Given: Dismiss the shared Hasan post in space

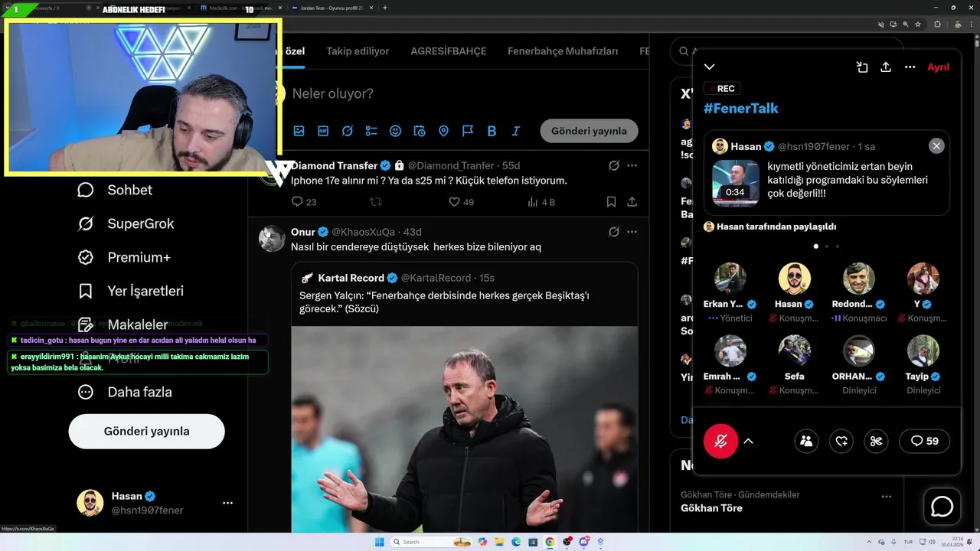Looking at the screenshot, I should click(x=936, y=146).
